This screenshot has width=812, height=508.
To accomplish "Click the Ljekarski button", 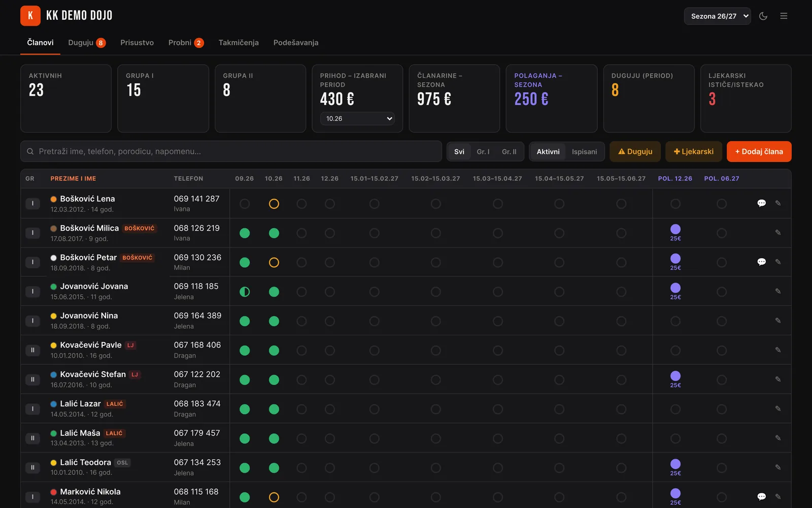I will pyautogui.click(x=693, y=151).
